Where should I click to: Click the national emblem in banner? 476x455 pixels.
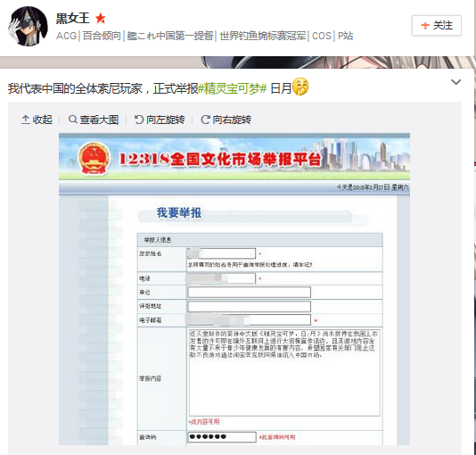pos(94,158)
